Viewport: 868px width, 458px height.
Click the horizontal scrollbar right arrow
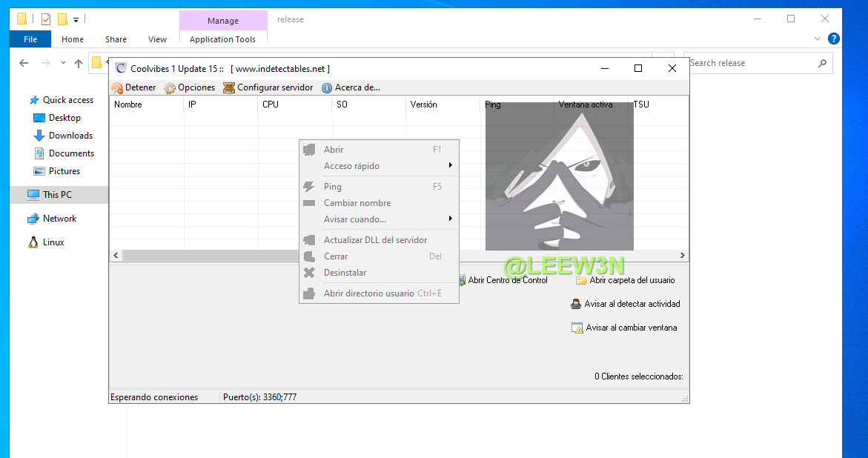[683, 255]
